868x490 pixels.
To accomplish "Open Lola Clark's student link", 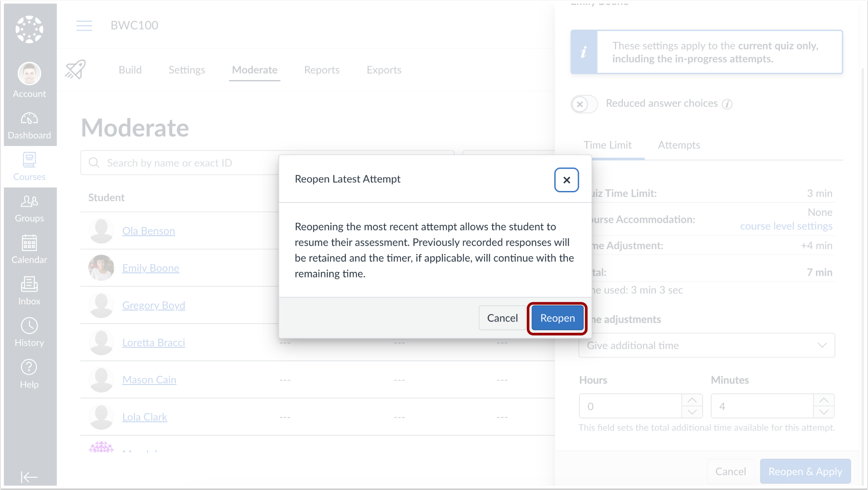I will coord(145,417).
